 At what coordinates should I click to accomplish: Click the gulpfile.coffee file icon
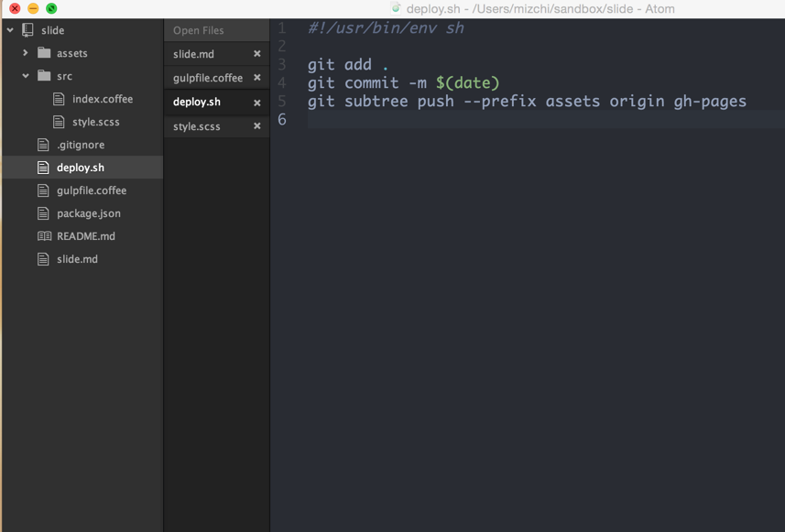point(44,190)
